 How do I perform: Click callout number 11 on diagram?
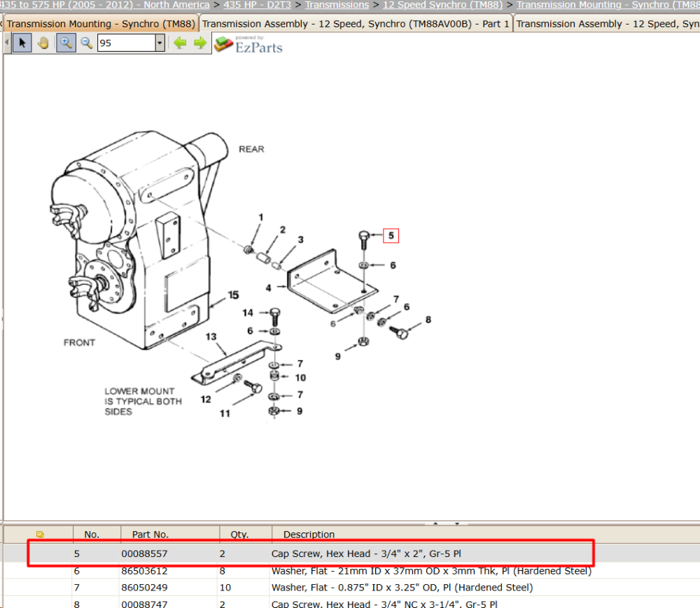(x=225, y=413)
